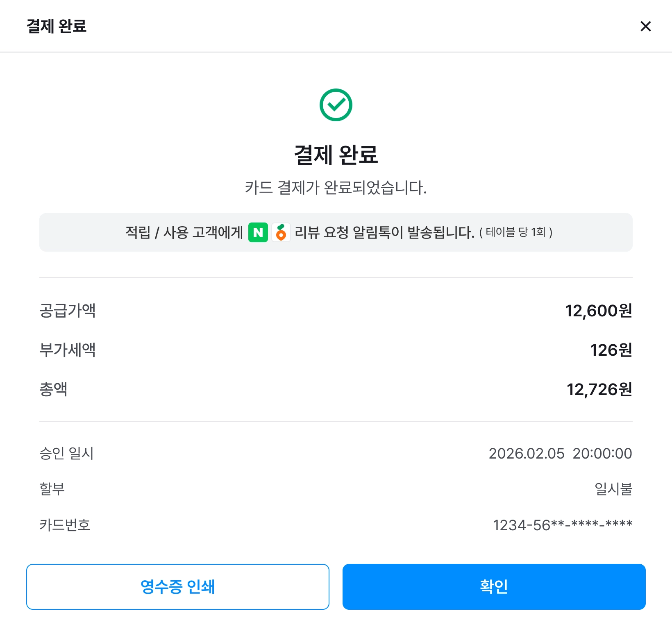
Task: Select the 12,600원 supply amount
Action: point(598,311)
